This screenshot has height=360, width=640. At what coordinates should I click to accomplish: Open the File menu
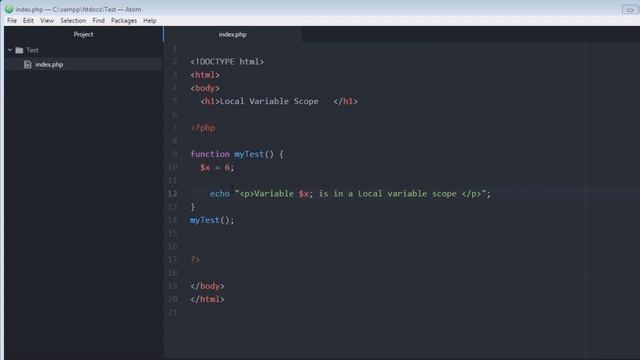(12, 20)
